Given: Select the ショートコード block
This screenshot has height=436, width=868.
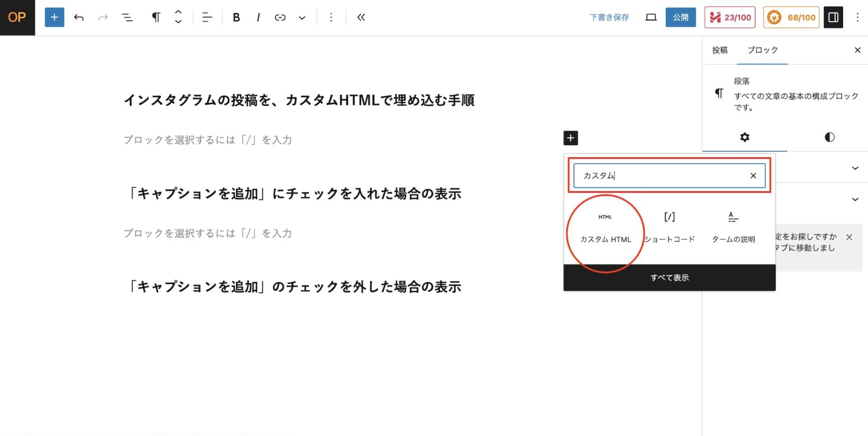Looking at the screenshot, I should 670,228.
